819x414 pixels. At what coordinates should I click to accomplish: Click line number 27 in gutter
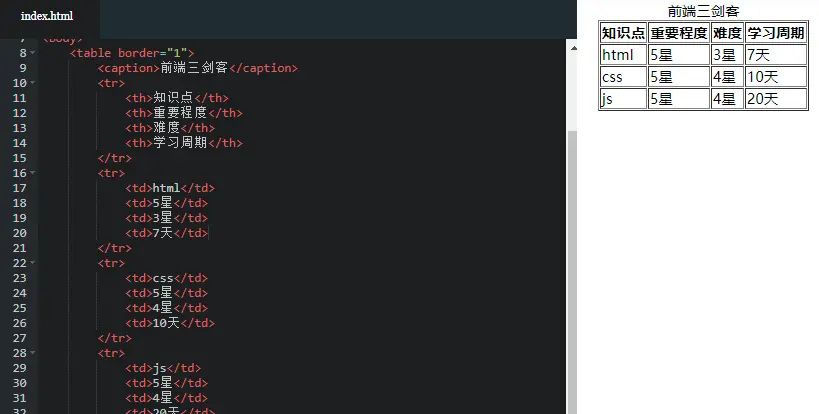[19, 338]
